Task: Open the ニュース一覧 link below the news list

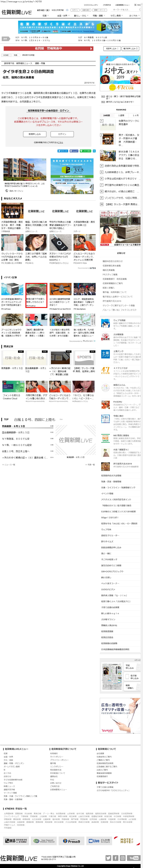Action: pyautogui.click(x=8, y=465)
